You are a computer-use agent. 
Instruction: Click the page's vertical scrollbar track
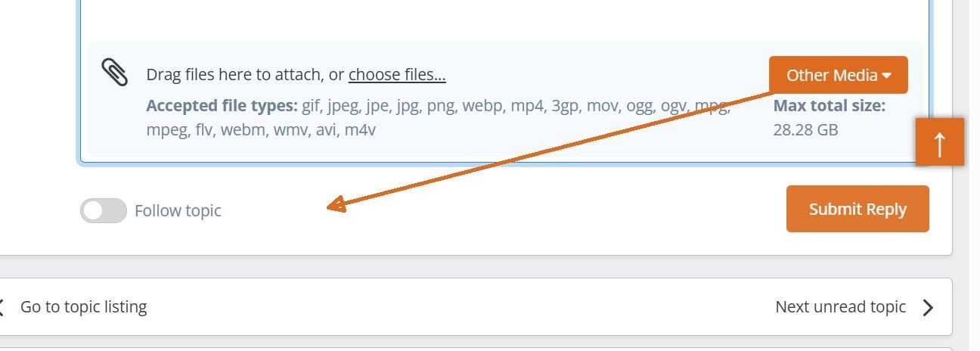coord(975,175)
